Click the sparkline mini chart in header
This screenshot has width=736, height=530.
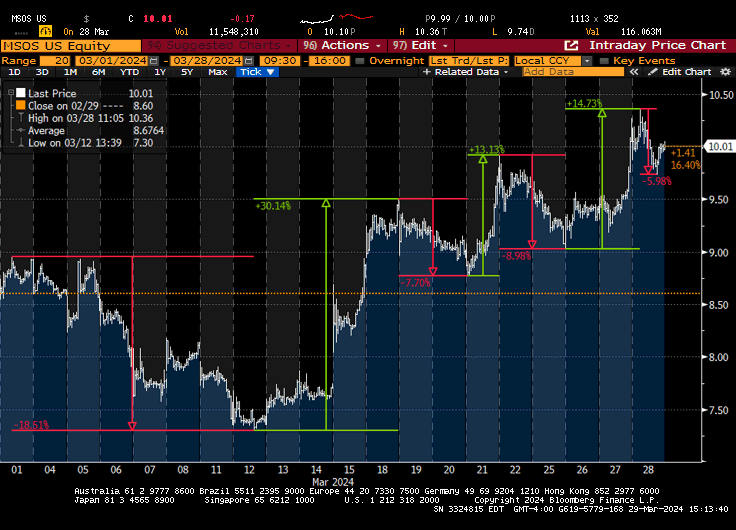(336, 19)
